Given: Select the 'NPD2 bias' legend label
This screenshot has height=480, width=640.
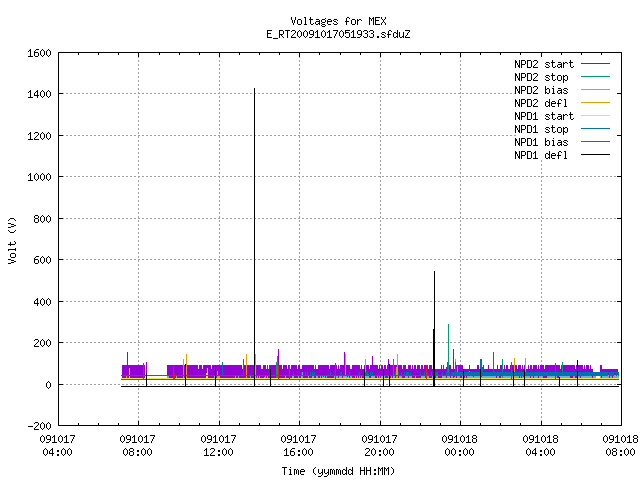Looking at the screenshot, I should (x=541, y=90).
